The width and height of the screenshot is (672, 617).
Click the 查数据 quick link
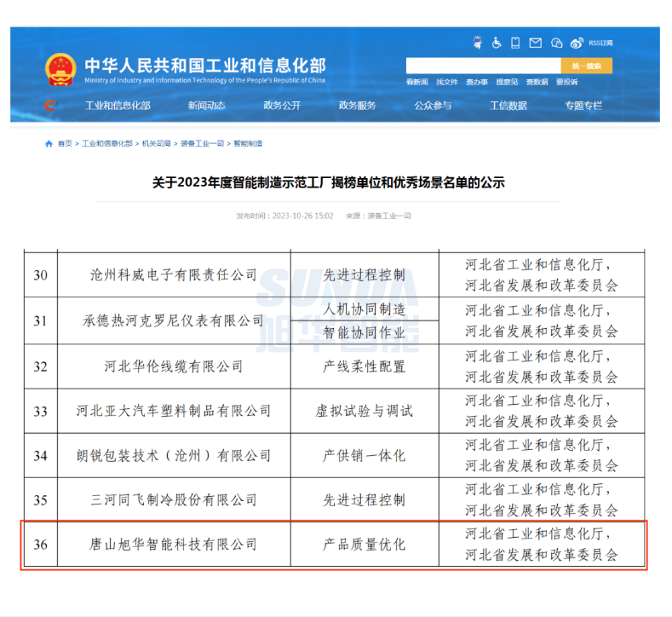(x=537, y=82)
